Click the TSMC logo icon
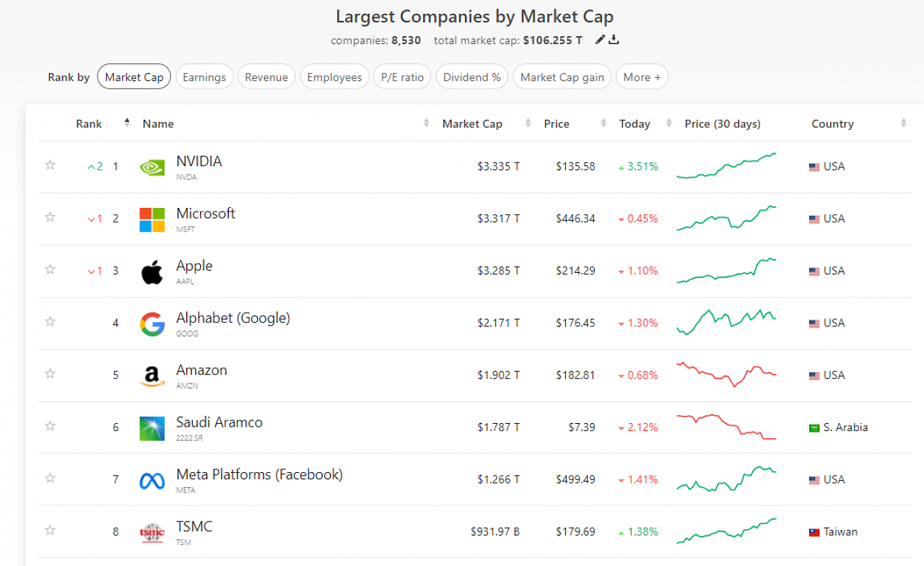Screen dimensions: 924x566 [152, 533]
